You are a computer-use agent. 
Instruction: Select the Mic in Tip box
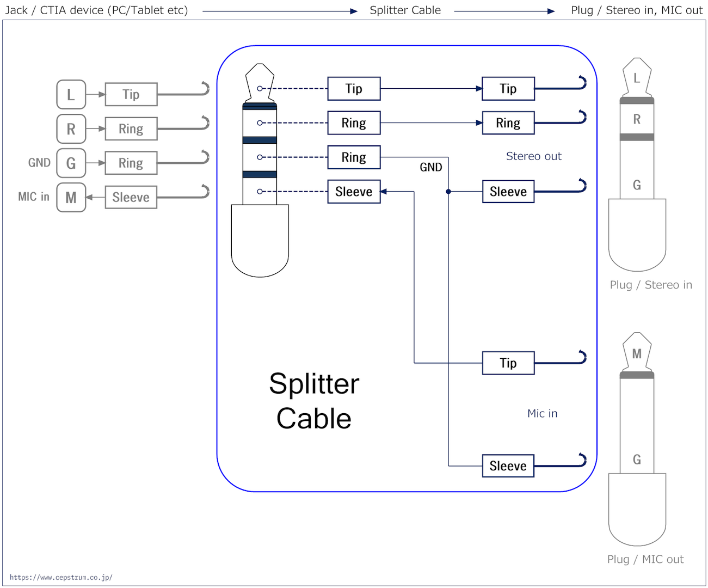[x=508, y=363]
